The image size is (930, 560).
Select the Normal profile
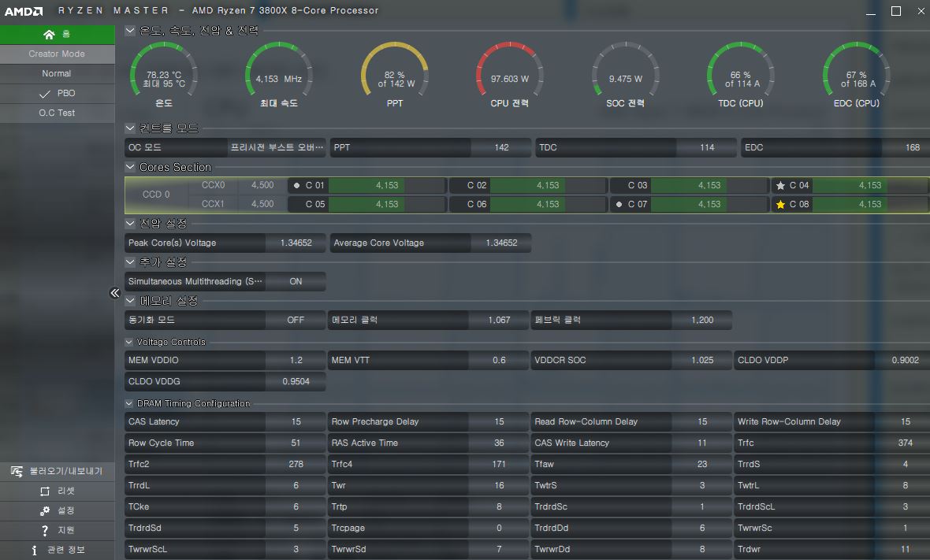coord(57,73)
